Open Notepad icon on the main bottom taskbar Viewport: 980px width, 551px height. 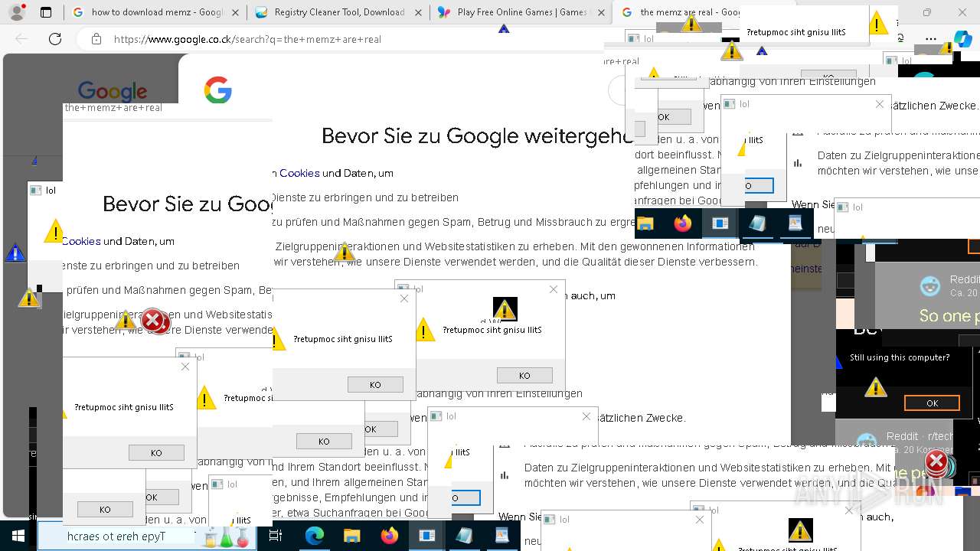pos(465,536)
